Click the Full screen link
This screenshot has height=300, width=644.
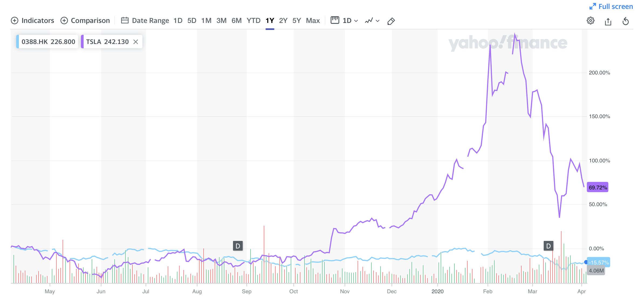point(615,6)
